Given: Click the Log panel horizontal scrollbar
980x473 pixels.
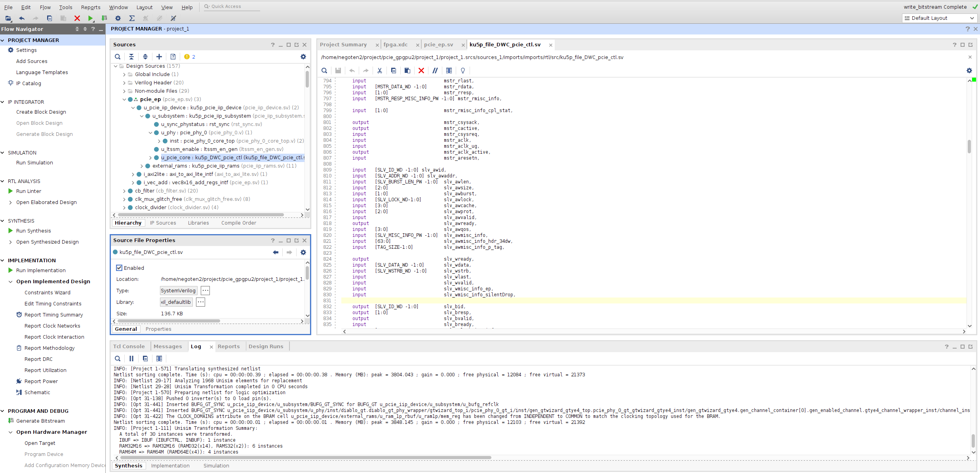Looking at the screenshot, I should click(305, 458).
